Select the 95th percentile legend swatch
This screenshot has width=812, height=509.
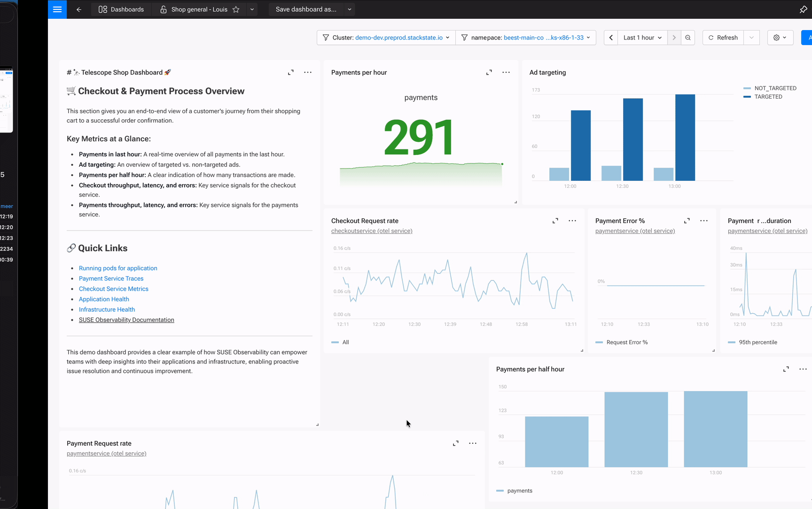point(734,342)
